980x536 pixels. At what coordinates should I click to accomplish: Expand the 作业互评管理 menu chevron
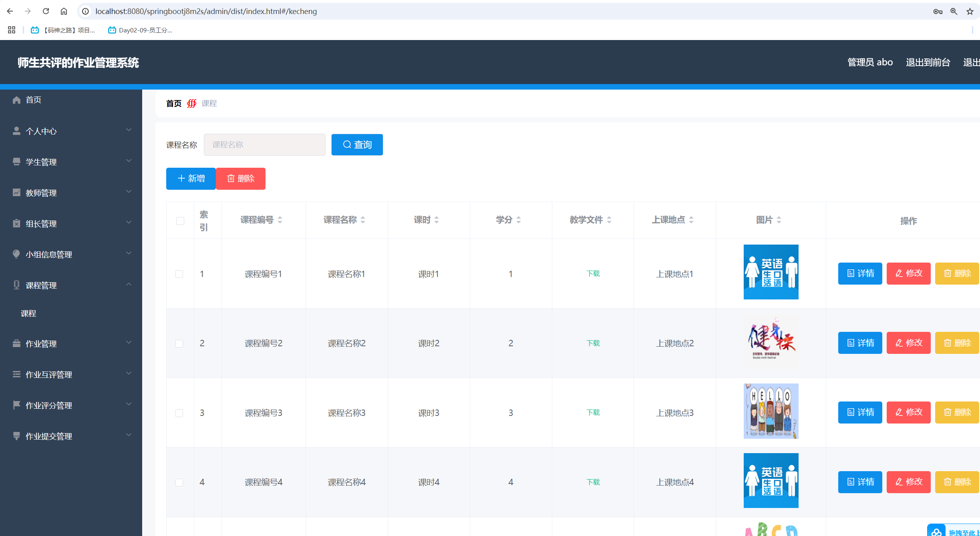129,374
